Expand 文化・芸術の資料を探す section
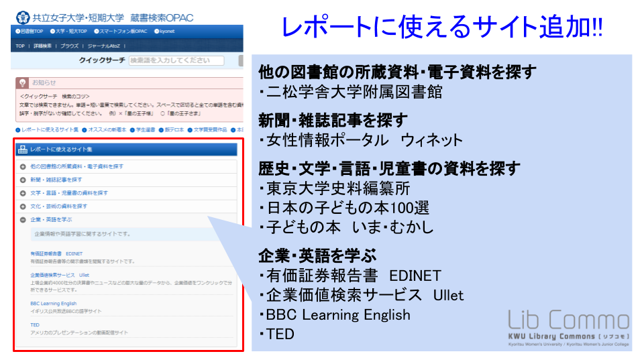The height and width of the screenshot is (362, 644). [23, 206]
